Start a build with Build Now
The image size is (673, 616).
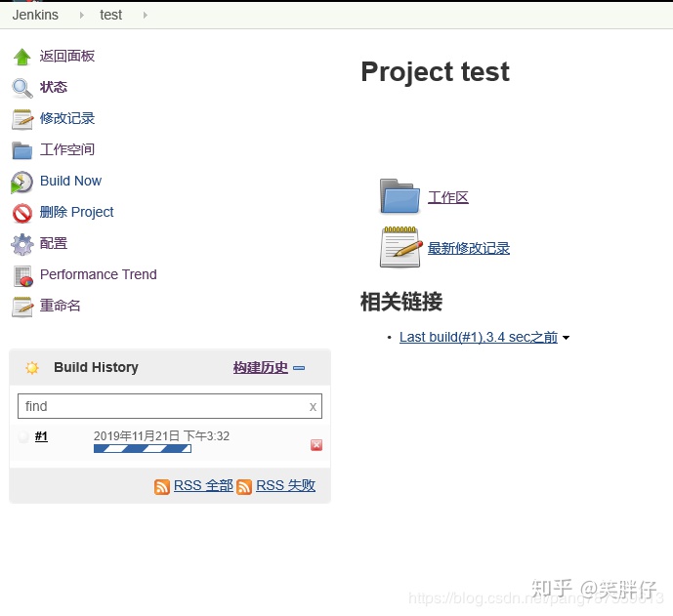(71, 181)
